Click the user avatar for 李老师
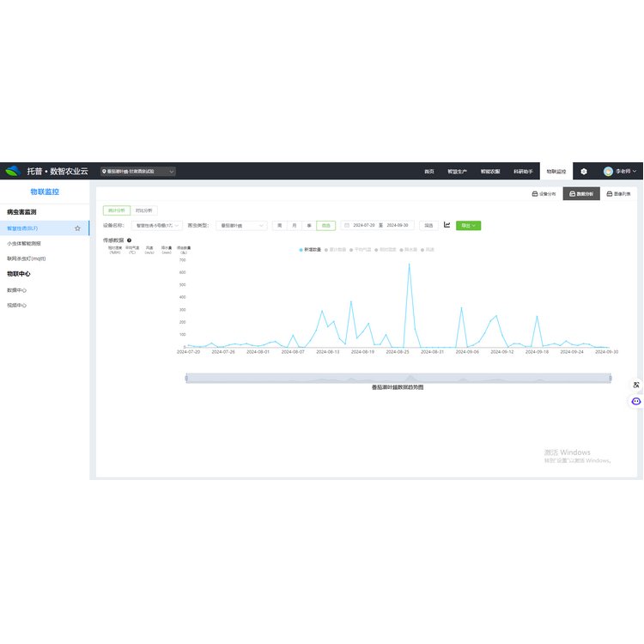This screenshot has width=644, height=644. (608, 172)
